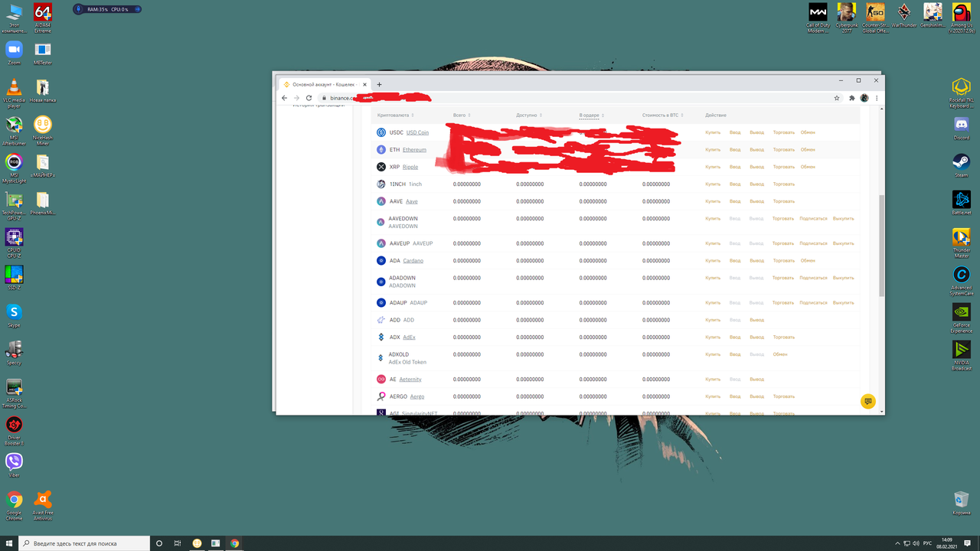Click the Chrome icon on taskbar
The width and height of the screenshot is (980, 551).
234,543
